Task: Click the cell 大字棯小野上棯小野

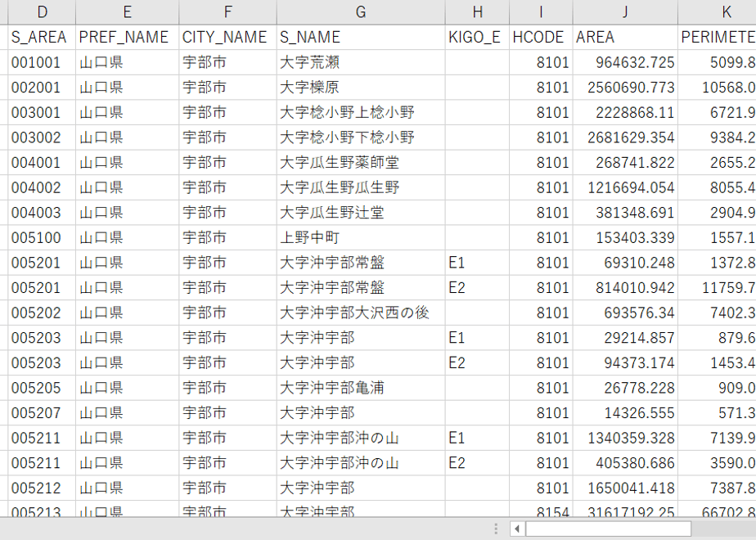Action: tap(361, 112)
